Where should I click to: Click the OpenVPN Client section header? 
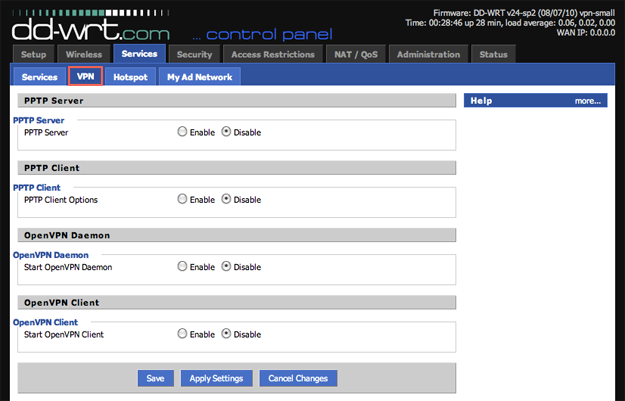[x=237, y=303]
